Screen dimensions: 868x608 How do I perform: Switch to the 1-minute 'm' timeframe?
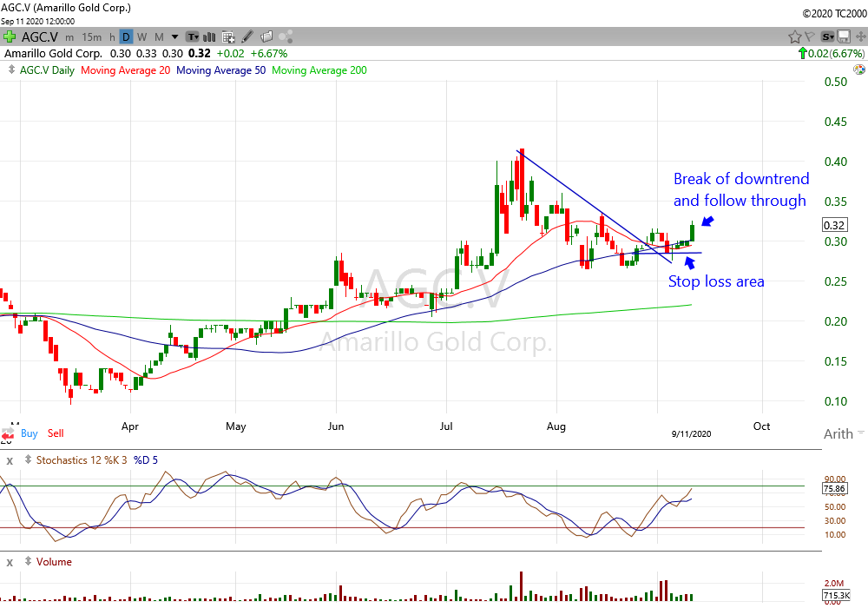69,37
